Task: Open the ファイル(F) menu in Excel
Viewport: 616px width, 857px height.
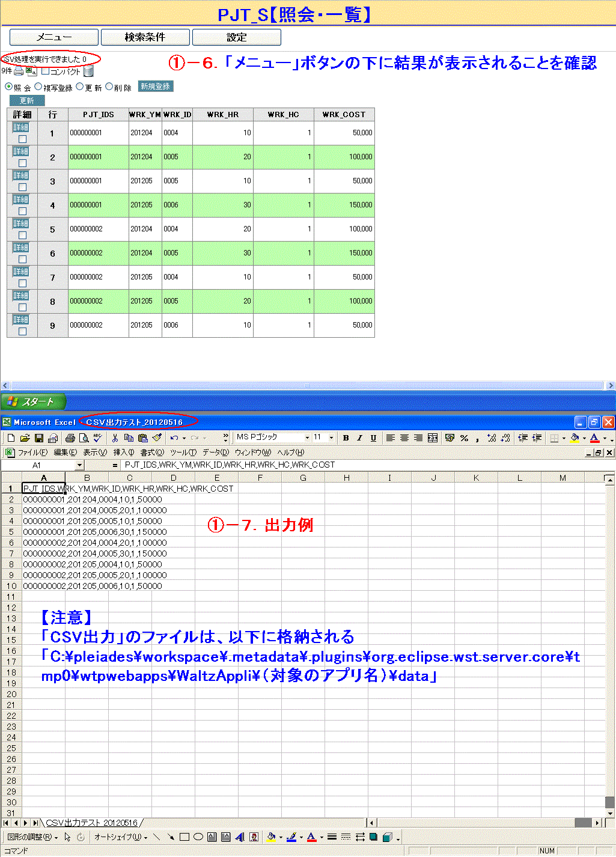Action: coord(32,453)
